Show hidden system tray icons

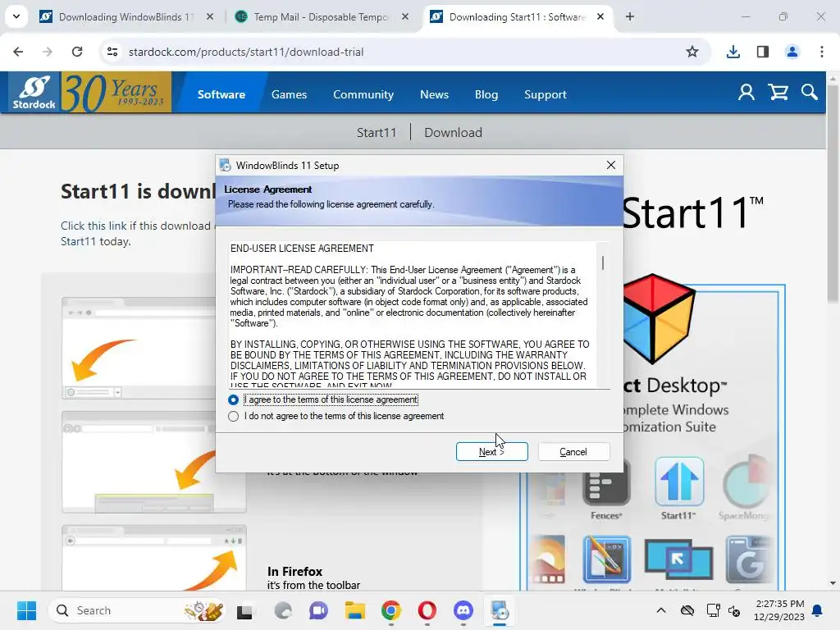click(x=661, y=610)
